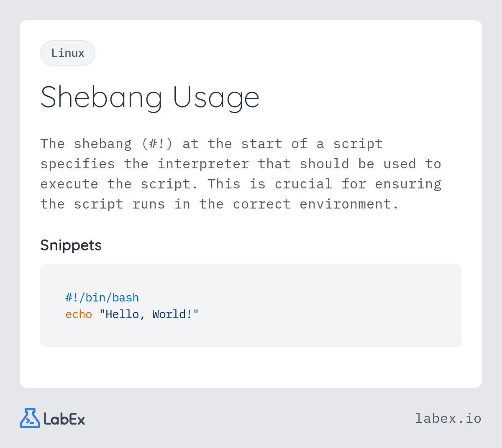The width and height of the screenshot is (502, 448).
Task: Select the Linux tag pill
Action: click(68, 53)
